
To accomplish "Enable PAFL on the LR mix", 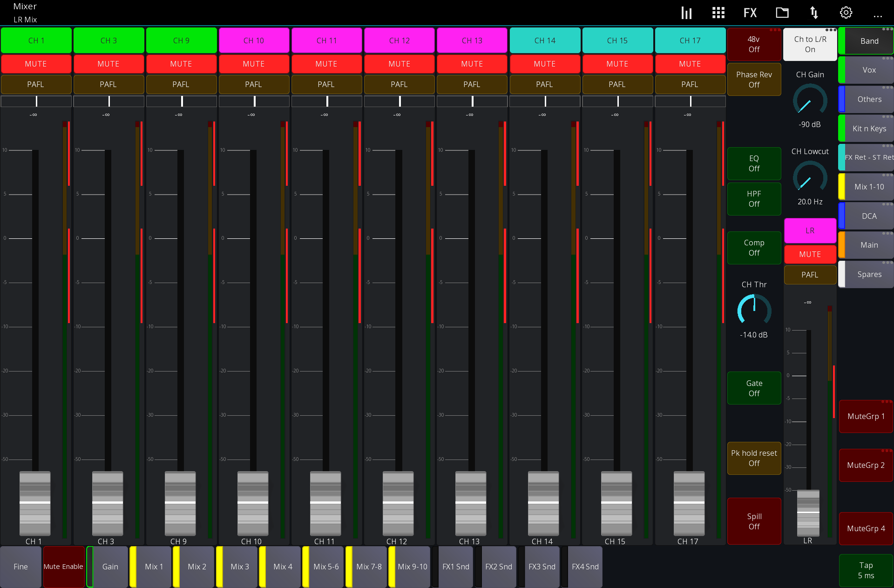I will click(x=810, y=275).
